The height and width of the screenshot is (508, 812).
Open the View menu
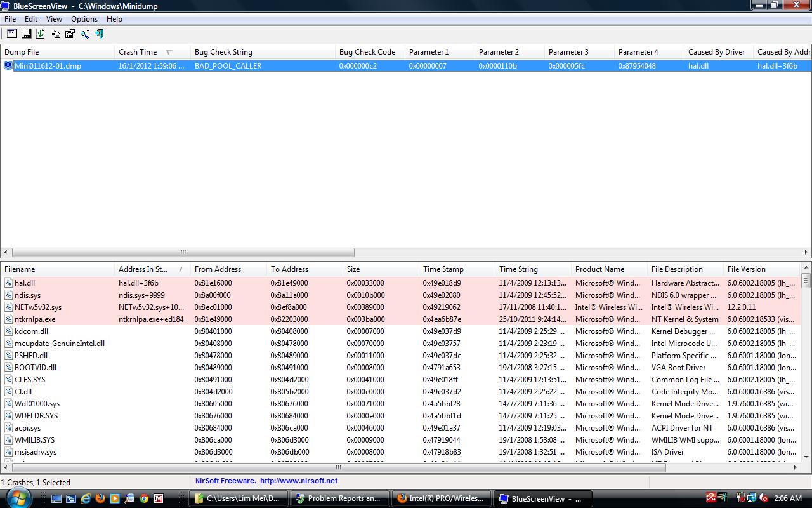(54, 19)
